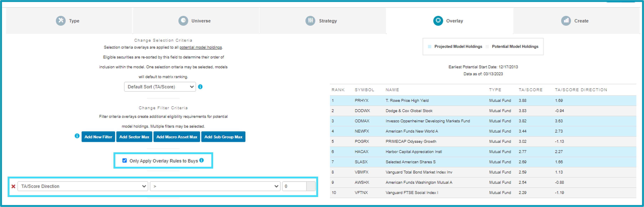Click American Funds New World A name
Viewport: 644px width, 207px height.
(x=412, y=131)
